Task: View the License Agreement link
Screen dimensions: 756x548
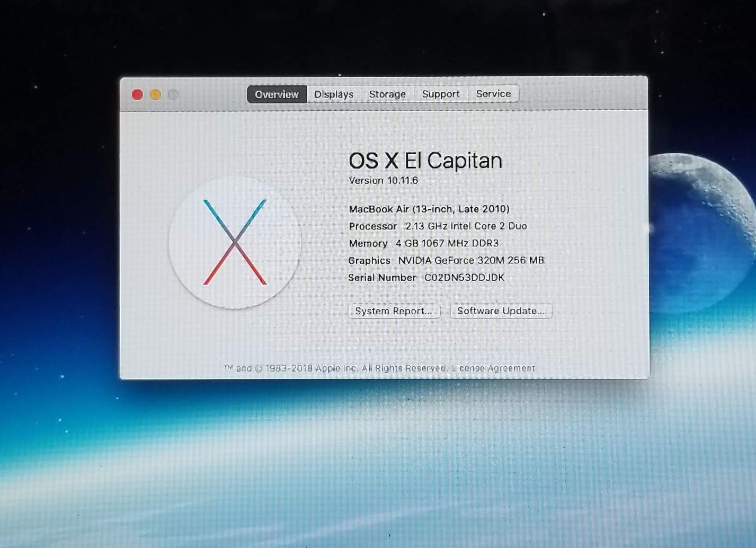Action: coord(493,368)
